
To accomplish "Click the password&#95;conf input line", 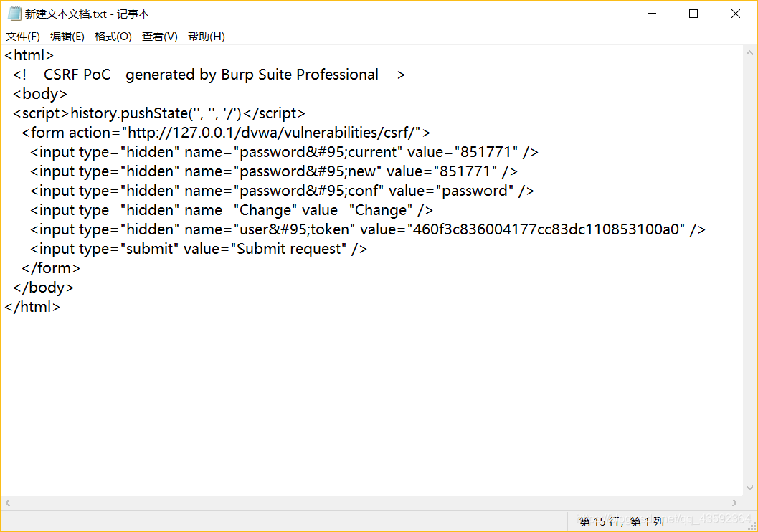I will pyautogui.click(x=282, y=191).
